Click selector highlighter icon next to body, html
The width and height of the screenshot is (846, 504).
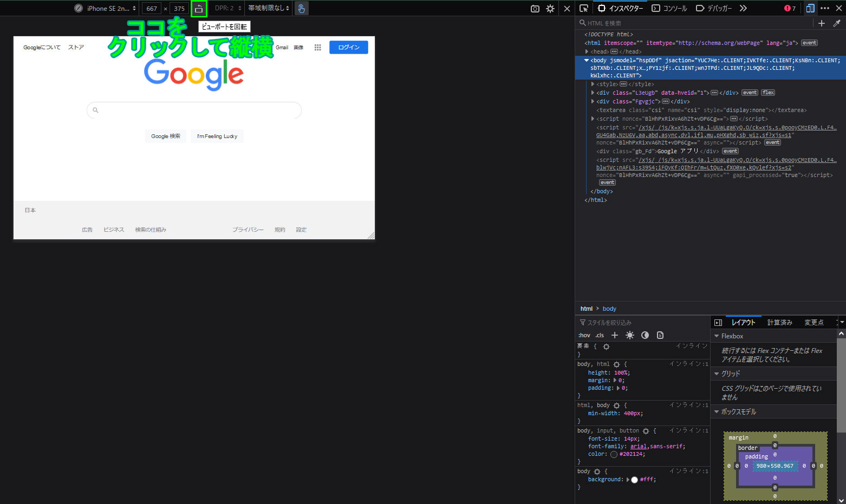616,364
